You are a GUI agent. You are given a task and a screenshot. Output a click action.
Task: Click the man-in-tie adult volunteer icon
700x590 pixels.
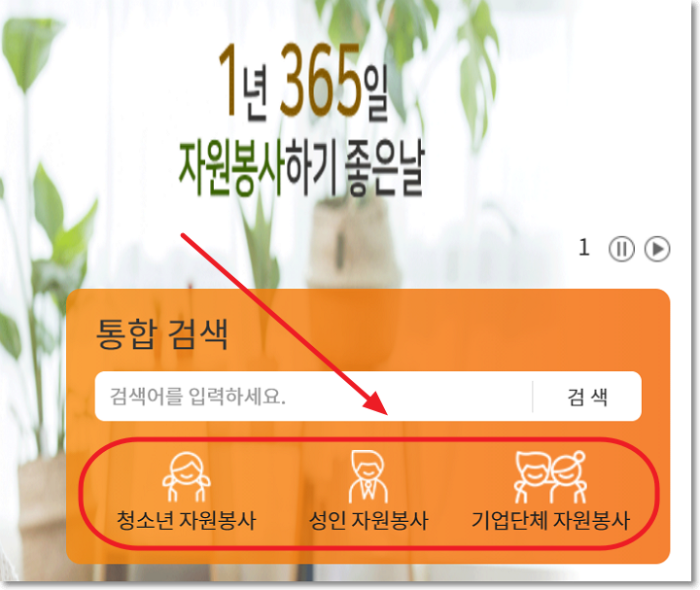(x=367, y=476)
